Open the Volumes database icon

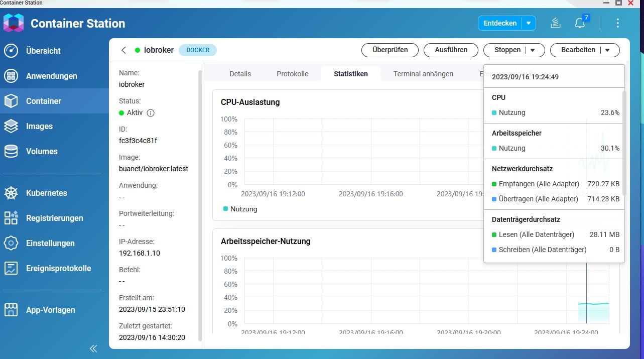(11, 151)
